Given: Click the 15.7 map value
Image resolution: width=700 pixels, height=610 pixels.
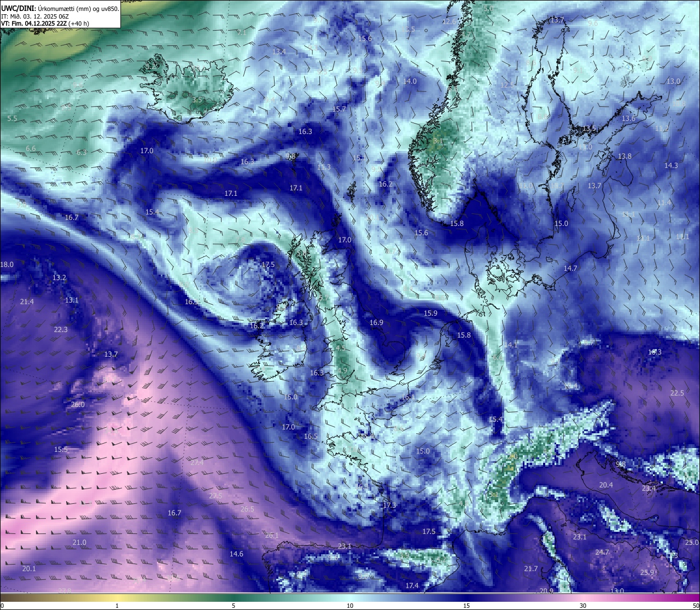Looking at the screenshot, I should click(339, 109).
